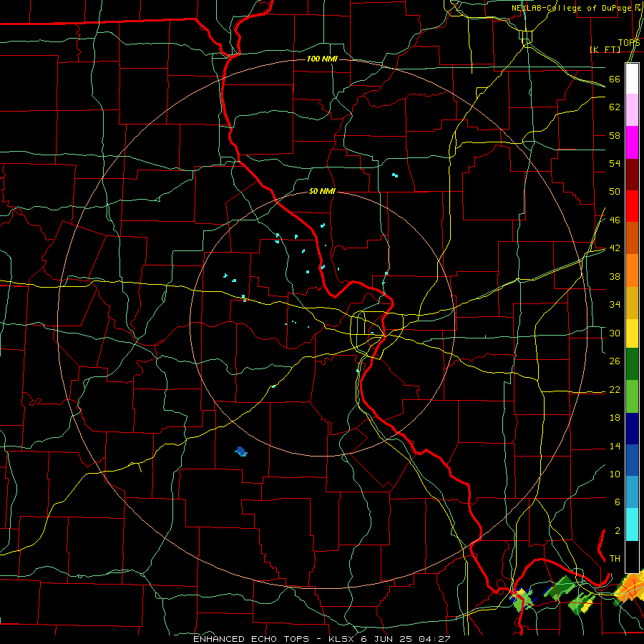This screenshot has width=644, height=644.
Task: Click the 34 legend value label
Action: [615, 305]
